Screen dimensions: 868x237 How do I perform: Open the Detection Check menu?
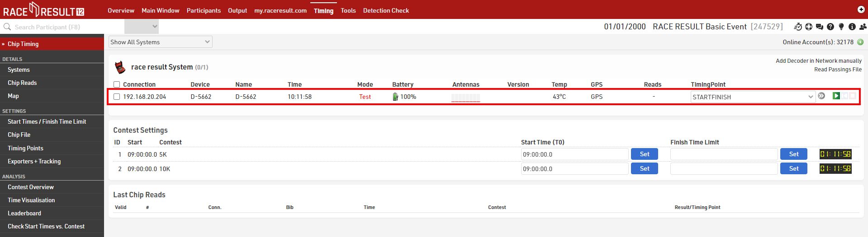(386, 10)
